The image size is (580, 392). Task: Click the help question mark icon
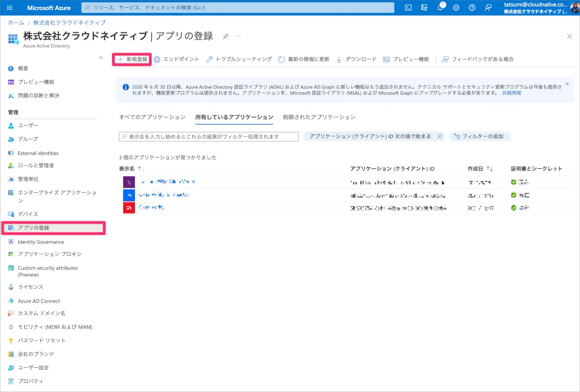472,8
